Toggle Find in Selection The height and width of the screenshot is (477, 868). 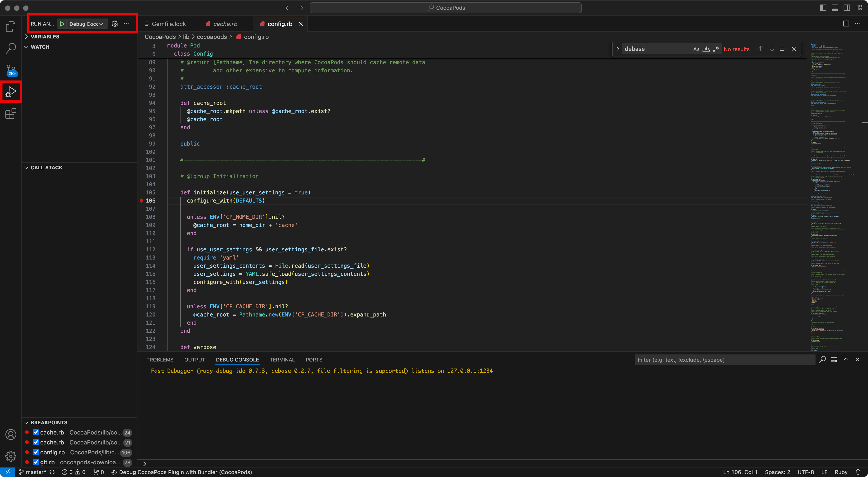click(x=783, y=49)
